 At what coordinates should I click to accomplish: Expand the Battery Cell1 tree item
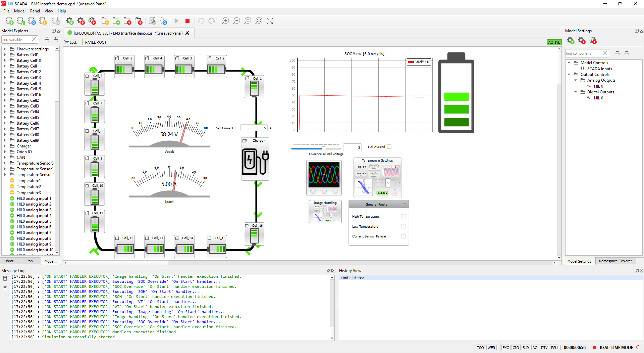[5, 54]
